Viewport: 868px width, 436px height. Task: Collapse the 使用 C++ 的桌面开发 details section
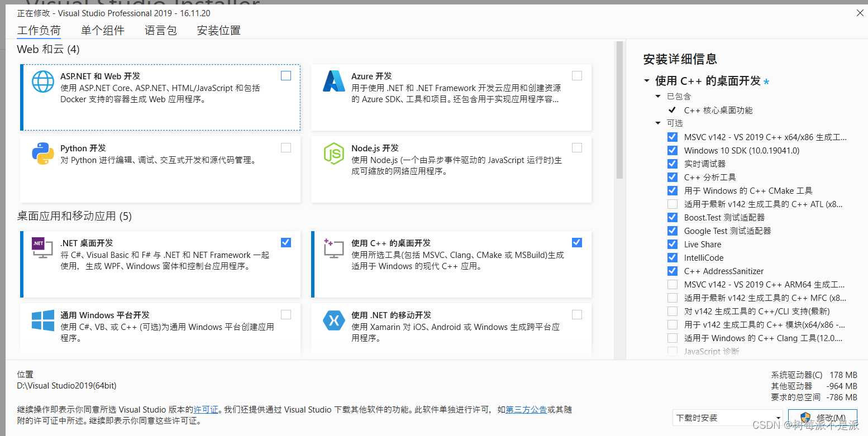tap(647, 81)
